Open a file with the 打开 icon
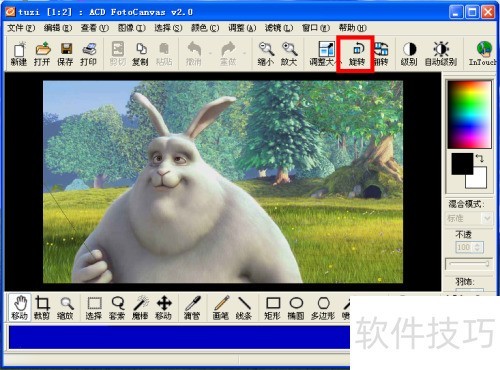This screenshot has width=500, height=370. 42,54
